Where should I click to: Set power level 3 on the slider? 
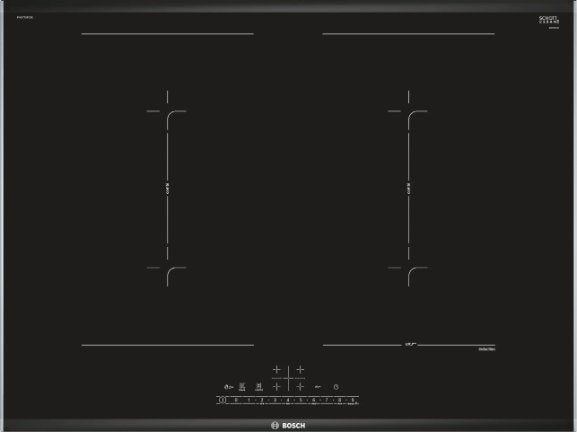pos(275,400)
